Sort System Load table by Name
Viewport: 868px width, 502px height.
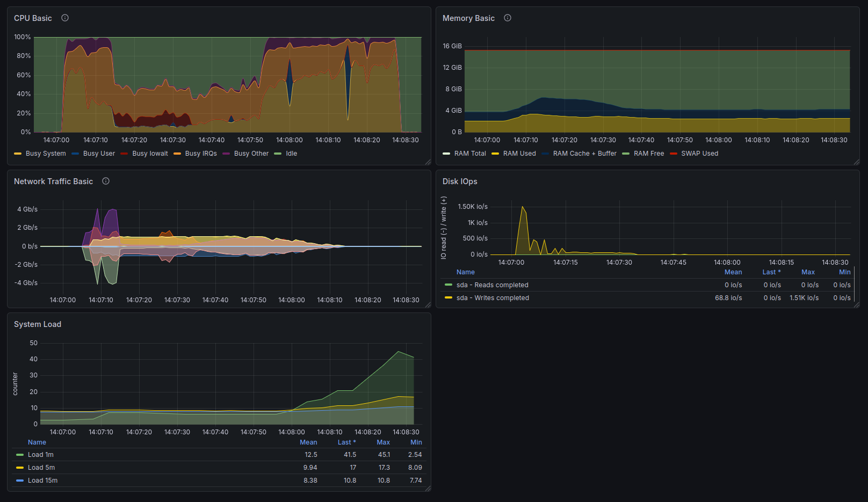pos(37,442)
